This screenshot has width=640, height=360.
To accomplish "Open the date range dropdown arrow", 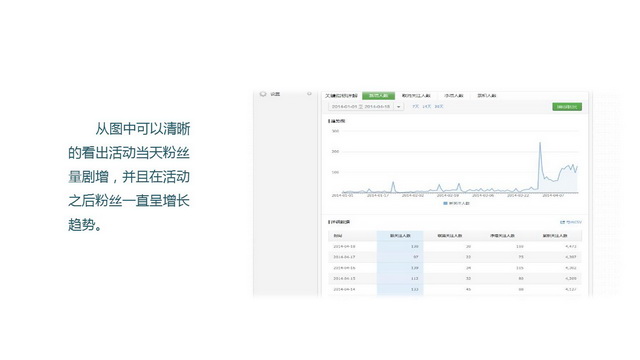I will (x=398, y=107).
